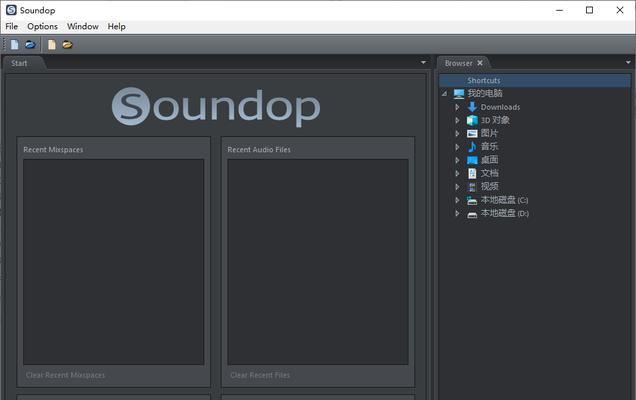Viewport: 636px width, 400px height.
Task: Select the 桌面 label in Browser
Action: click(x=489, y=160)
